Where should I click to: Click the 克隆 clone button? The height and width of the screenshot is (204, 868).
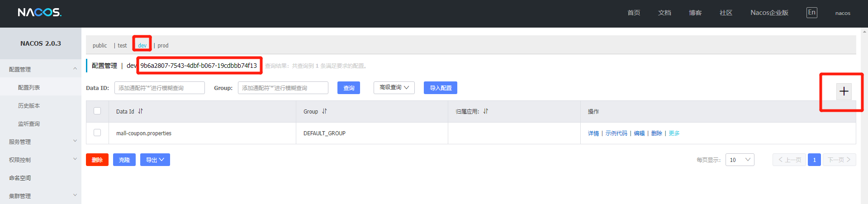124,160
